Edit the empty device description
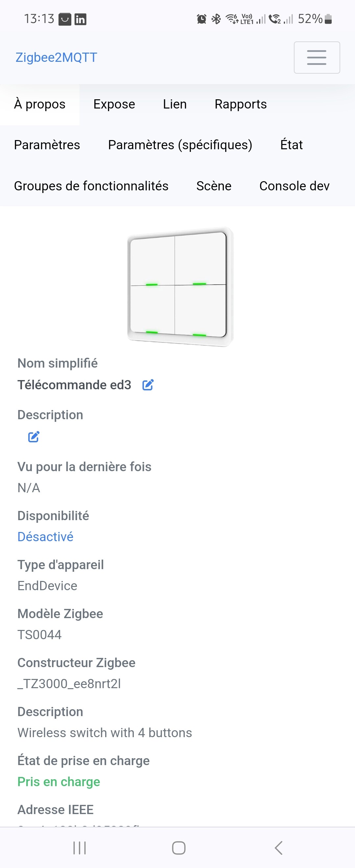Screen dimensions: 355x868 pos(34,437)
